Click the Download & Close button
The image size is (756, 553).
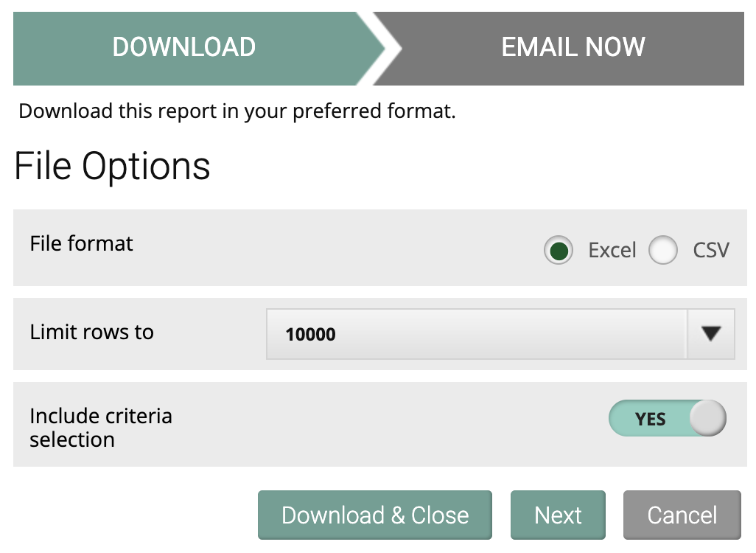click(374, 515)
